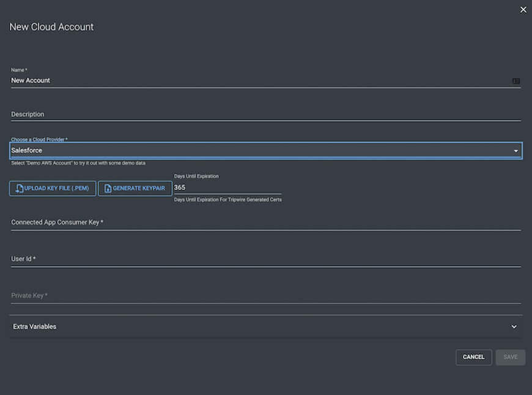Close the New Cloud Account dialog

pyautogui.click(x=523, y=10)
